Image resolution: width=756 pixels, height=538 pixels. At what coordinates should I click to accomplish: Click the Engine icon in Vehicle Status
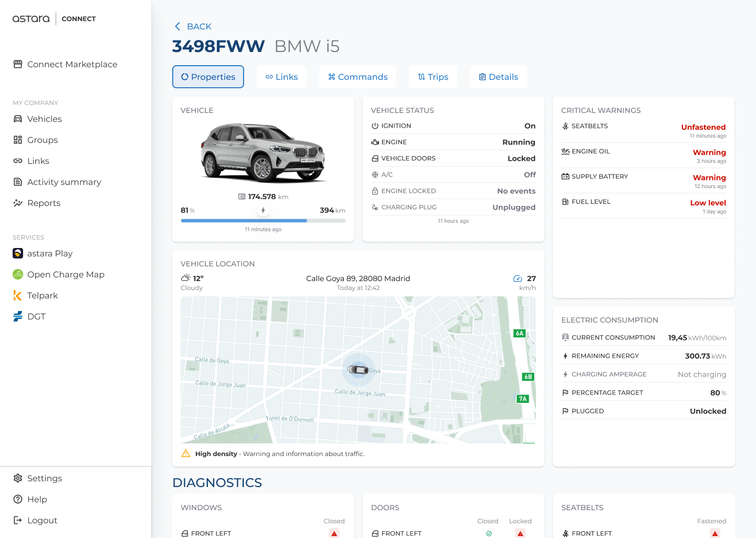375,142
